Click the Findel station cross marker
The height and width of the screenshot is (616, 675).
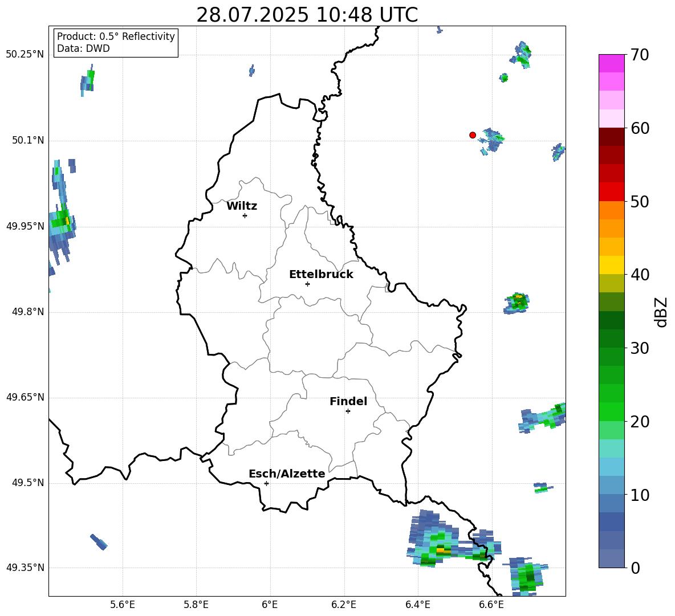348,411
